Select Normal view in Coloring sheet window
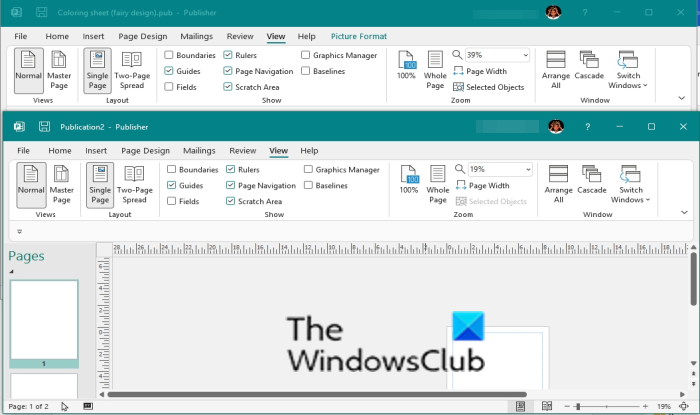Image resolution: width=700 pixels, height=415 pixels. pos(28,71)
